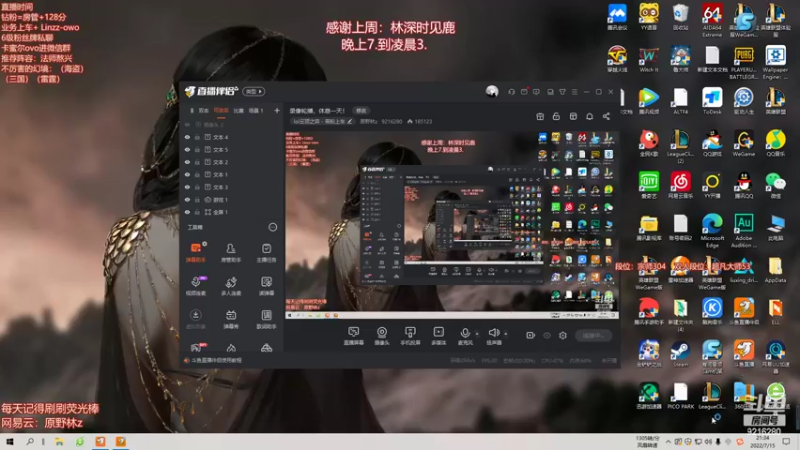
Task: Add a 直播屏幕 screen capture source
Action: tap(353, 336)
